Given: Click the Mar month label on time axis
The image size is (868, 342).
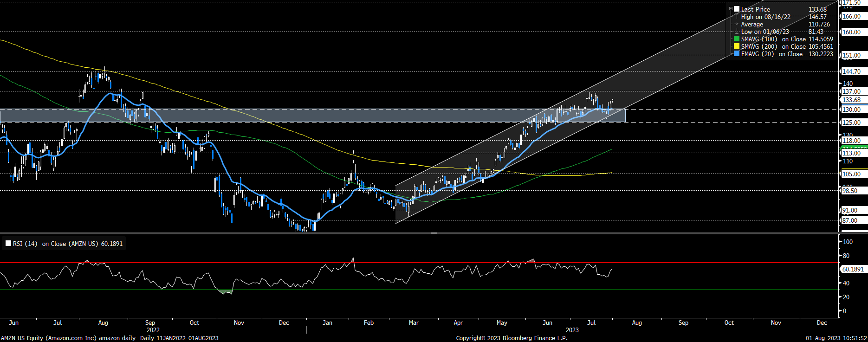Looking at the screenshot, I should 413,323.
